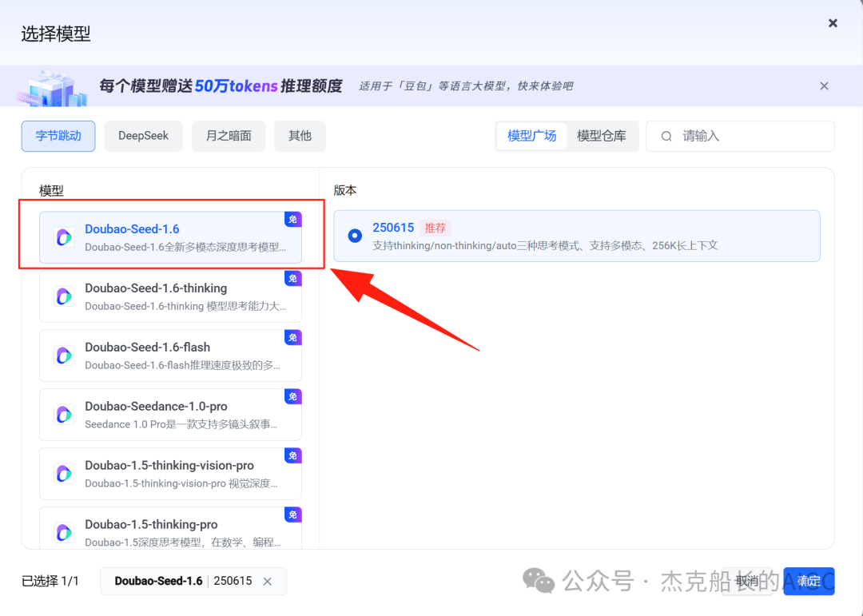The width and height of the screenshot is (863, 616).
Task: Click the search magnifier icon
Action: [666, 137]
